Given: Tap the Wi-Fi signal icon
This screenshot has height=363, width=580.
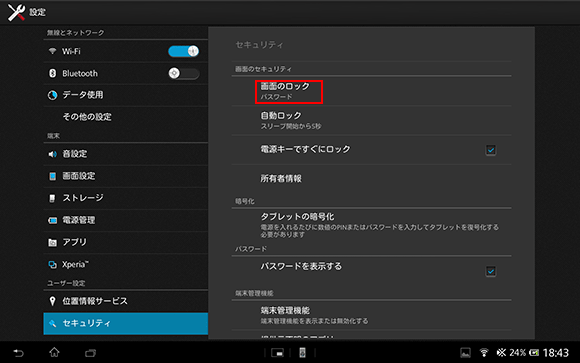Looking at the screenshot, I should pyautogui.click(x=52, y=51).
